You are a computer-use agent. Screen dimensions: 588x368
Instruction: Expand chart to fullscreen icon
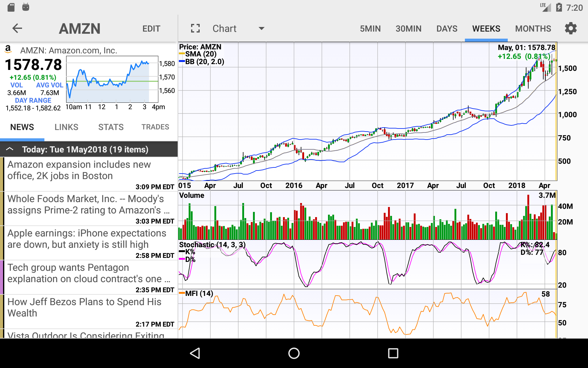coord(195,29)
